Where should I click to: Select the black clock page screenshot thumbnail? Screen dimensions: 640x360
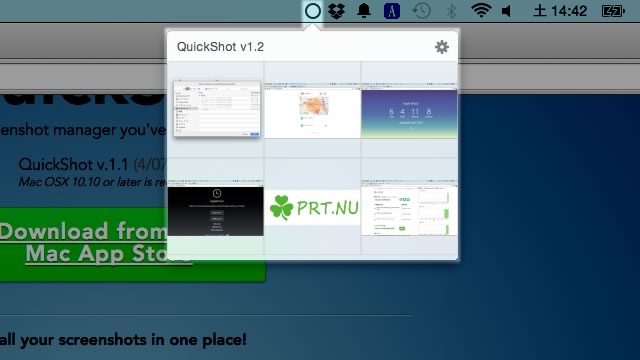click(x=216, y=208)
